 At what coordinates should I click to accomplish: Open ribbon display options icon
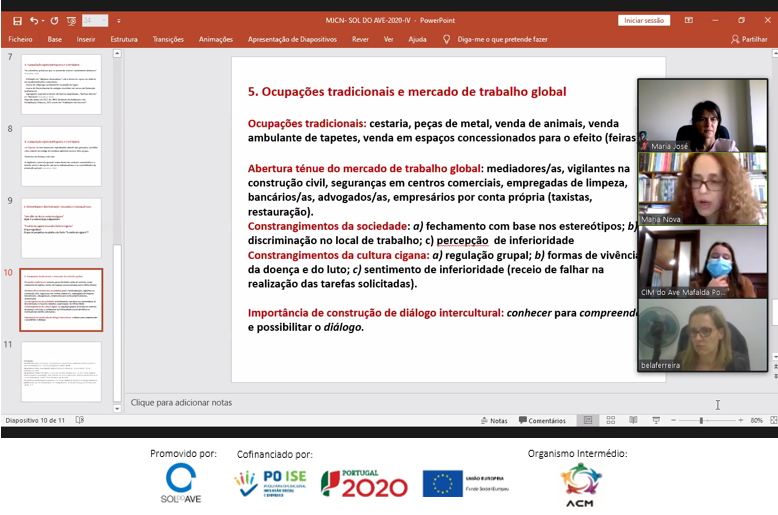689,20
